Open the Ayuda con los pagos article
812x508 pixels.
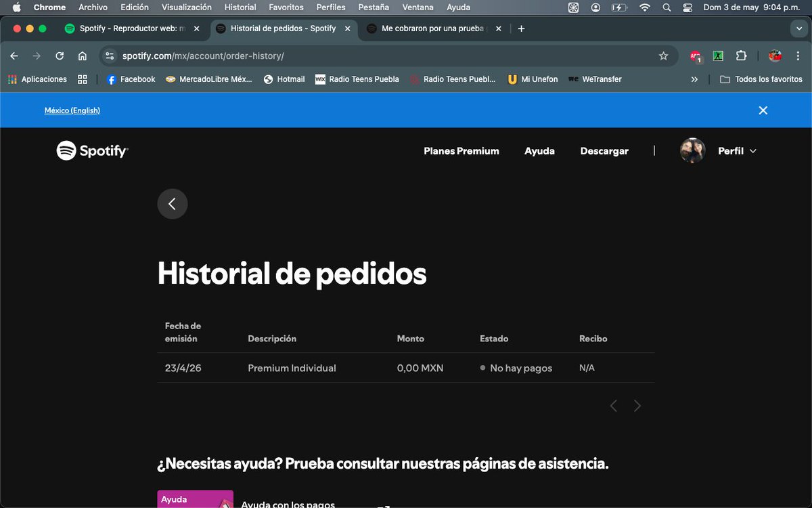(x=288, y=503)
